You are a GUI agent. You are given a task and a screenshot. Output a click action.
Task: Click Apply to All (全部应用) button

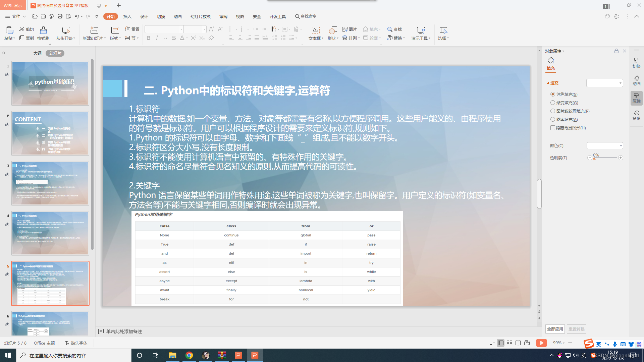tap(555, 329)
